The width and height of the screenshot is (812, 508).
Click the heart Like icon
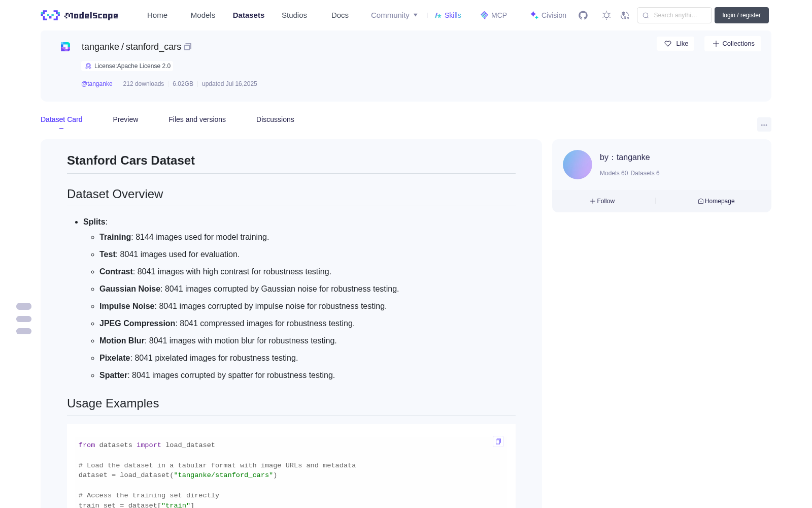click(668, 44)
